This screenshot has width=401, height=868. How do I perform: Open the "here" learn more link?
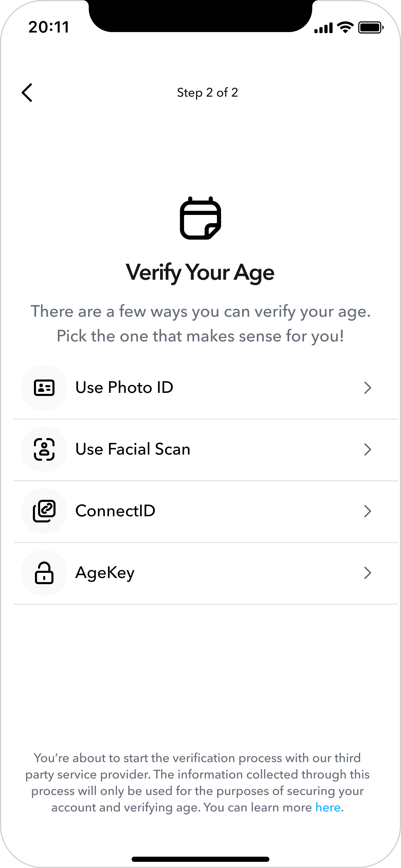(x=327, y=807)
